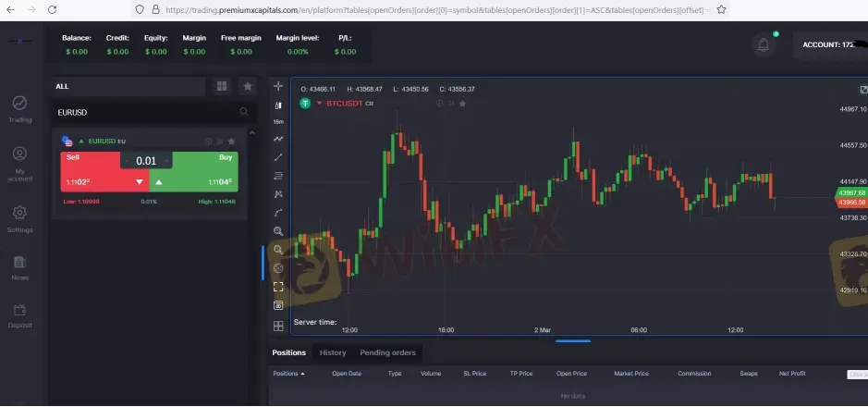
Task: Switch to the Pending orders tab
Action: pos(387,352)
